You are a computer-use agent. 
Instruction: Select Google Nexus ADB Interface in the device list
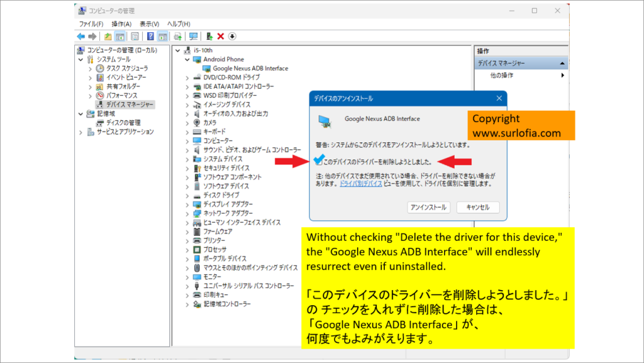click(250, 68)
